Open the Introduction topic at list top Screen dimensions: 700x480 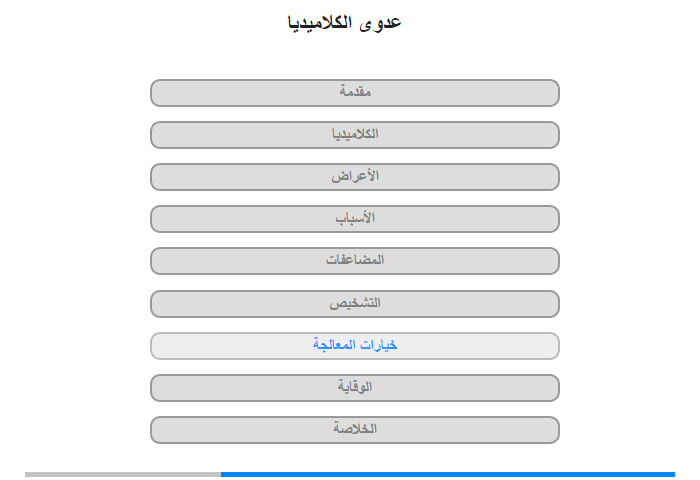(354, 93)
